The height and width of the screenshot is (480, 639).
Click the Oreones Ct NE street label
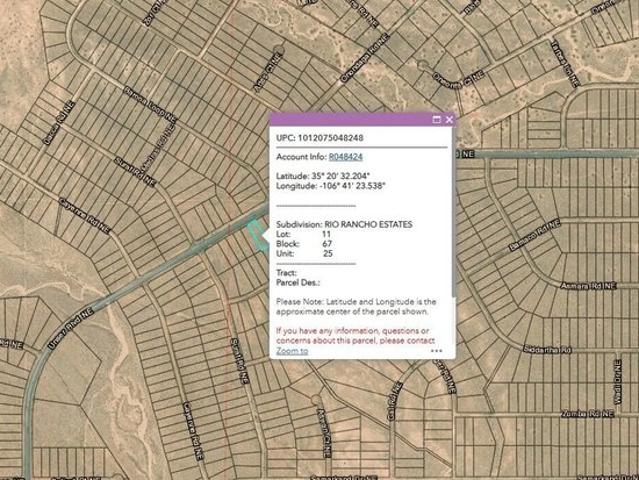tap(458, 80)
